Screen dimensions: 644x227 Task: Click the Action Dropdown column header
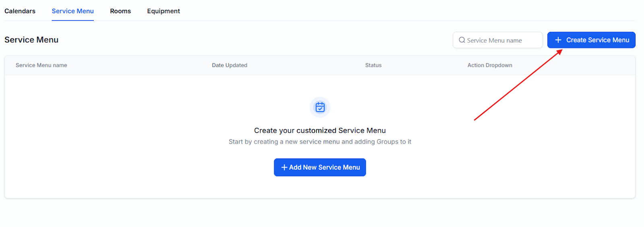pyautogui.click(x=489, y=65)
